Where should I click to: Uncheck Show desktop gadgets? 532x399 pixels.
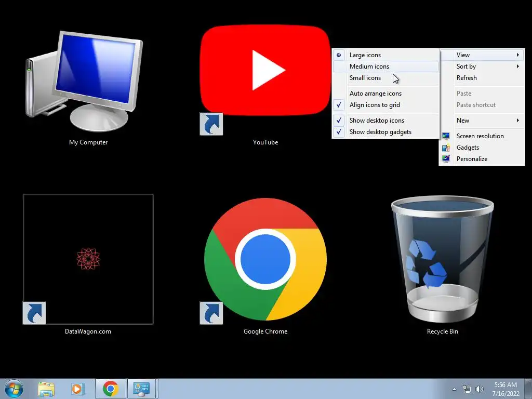tap(386, 132)
